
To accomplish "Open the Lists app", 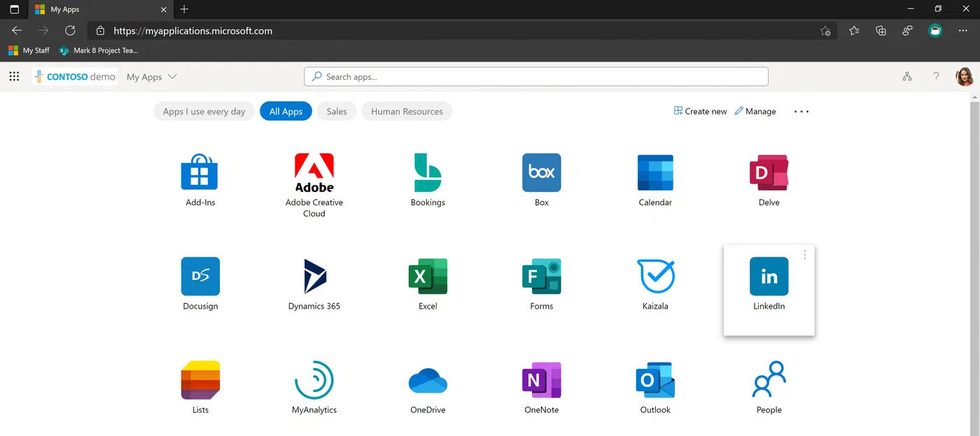I will pos(200,380).
